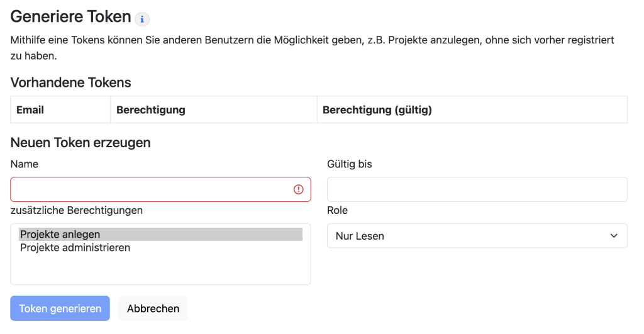Click the Gültig bis label
This screenshot has width=644, height=334.
coord(350,164)
